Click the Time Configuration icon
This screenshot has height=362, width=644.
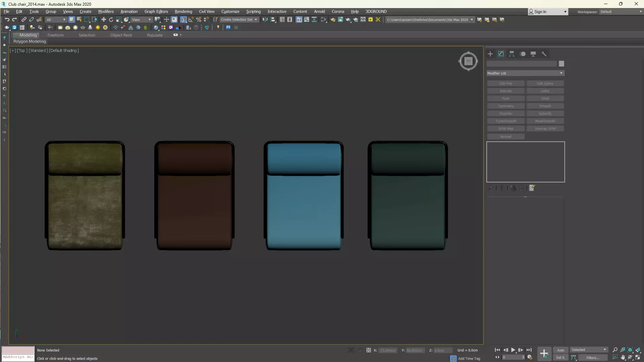click(530, 357)
